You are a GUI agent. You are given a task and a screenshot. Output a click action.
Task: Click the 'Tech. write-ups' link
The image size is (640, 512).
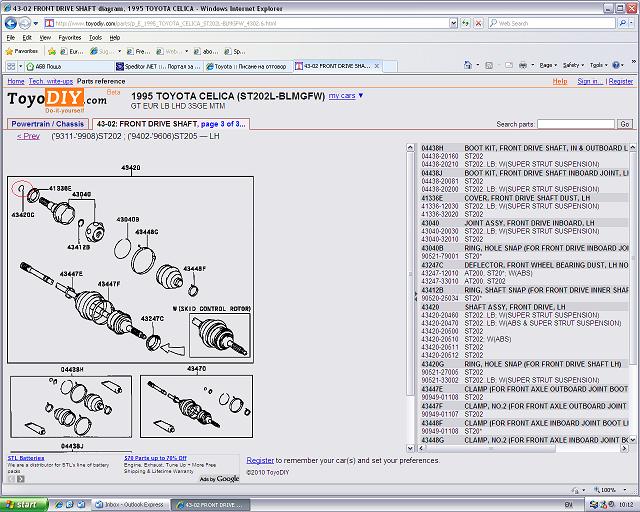pyautogui.click(x=50, y=81)
